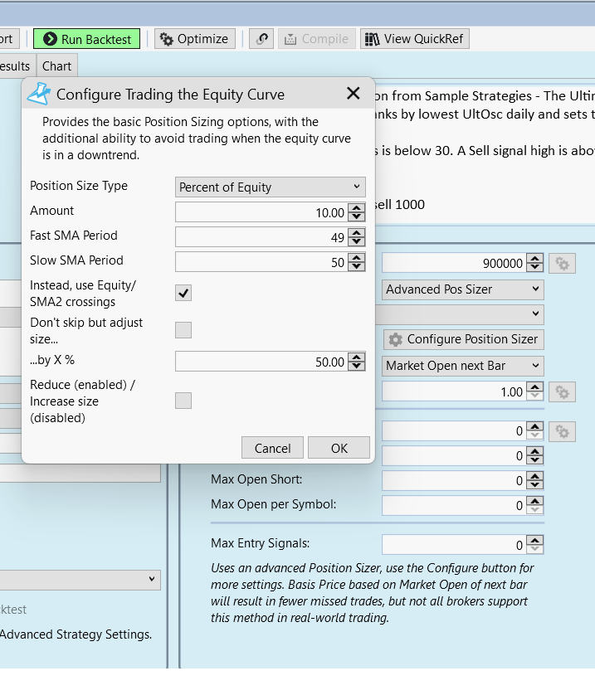
Task: Expand the Advanced Pos Sizer dropdown
Action: point(463,289)
